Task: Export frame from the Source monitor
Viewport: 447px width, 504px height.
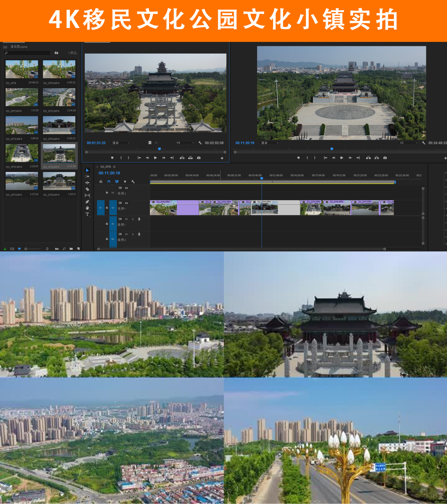Action: (x=199, y=158)
